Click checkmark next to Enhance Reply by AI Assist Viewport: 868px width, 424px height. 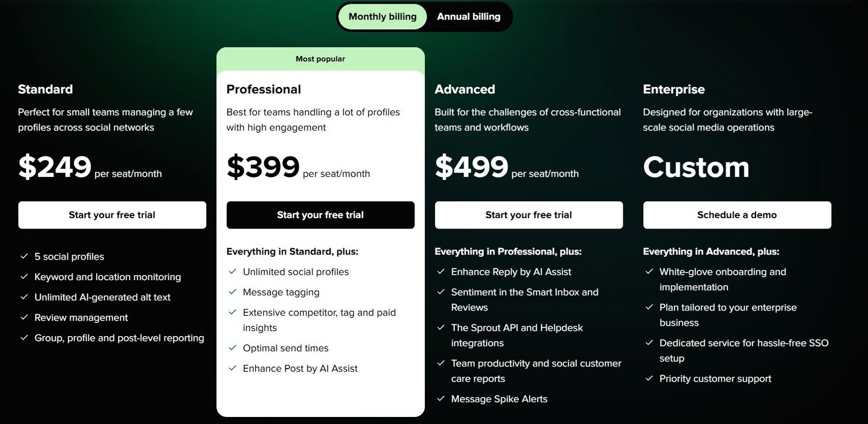point(441,271)
